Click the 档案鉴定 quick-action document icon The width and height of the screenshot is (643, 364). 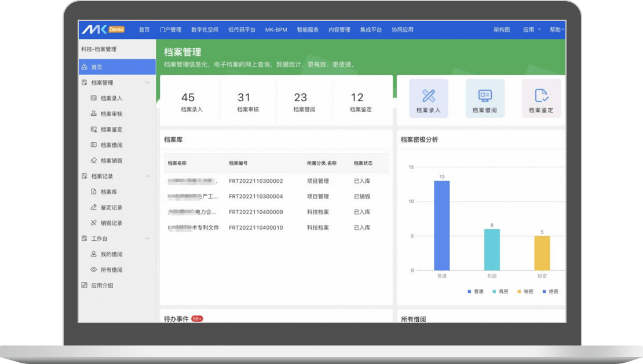pos(541,95)
